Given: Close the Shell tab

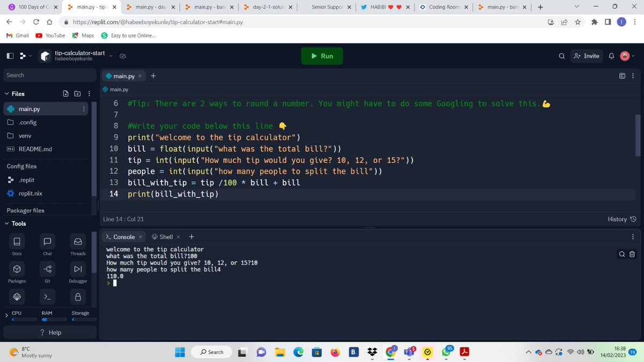Looking at the screenshot, I should 178,237.
